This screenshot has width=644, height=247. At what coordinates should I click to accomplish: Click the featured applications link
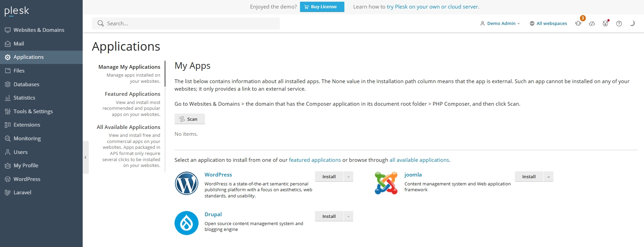[x=315, y=160]
